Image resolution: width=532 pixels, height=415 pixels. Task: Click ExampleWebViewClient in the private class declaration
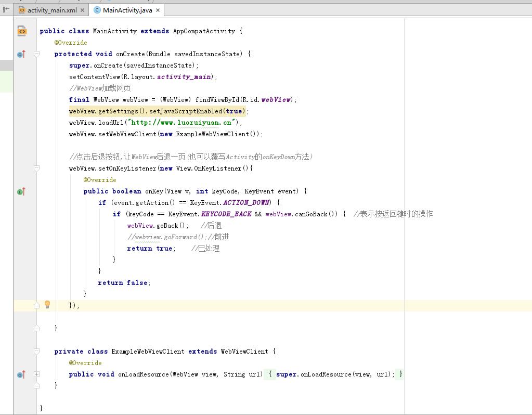tap(148, 351)
